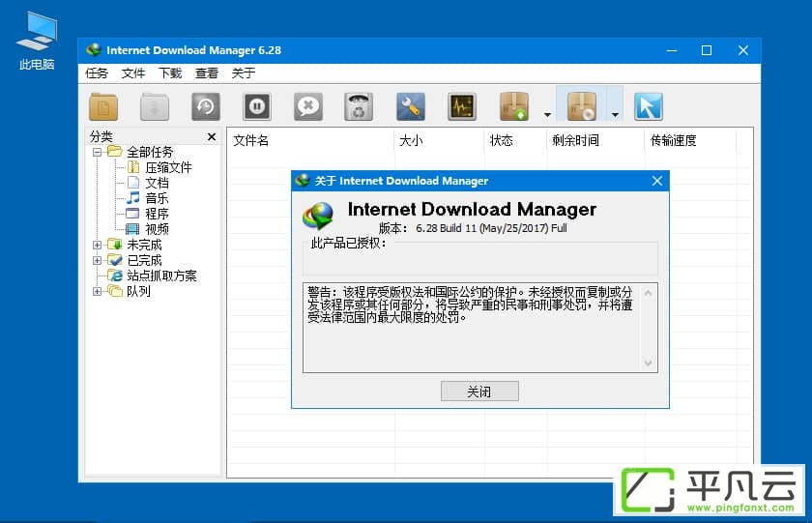Image resolution: width=812 pixels, height=523 pixels.
Task: Sort by the 大小 column header
Action: tap(439, 140)
